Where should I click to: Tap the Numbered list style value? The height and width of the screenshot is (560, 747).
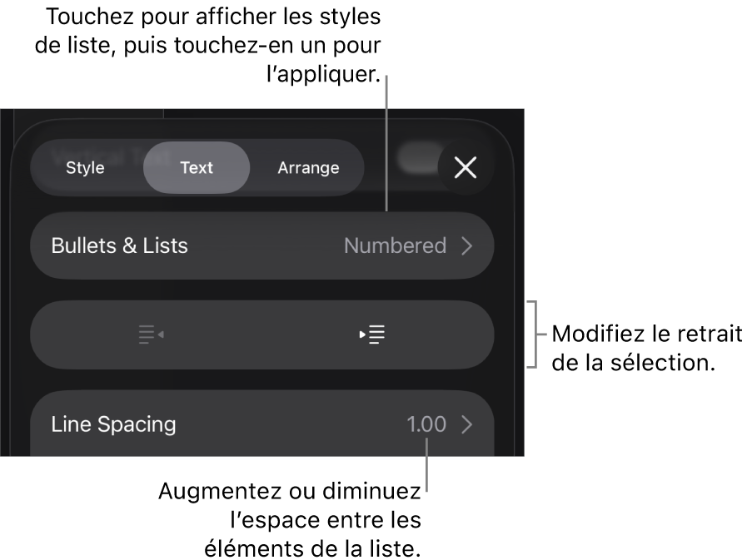coord(395,245)
